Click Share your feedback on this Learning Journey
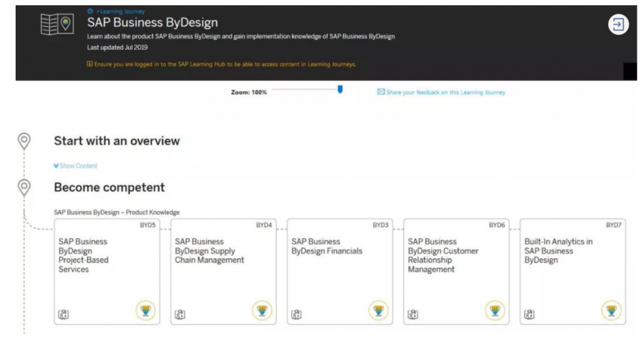The height and width of the screenshot is (350, 644). [x=445, y=93]
